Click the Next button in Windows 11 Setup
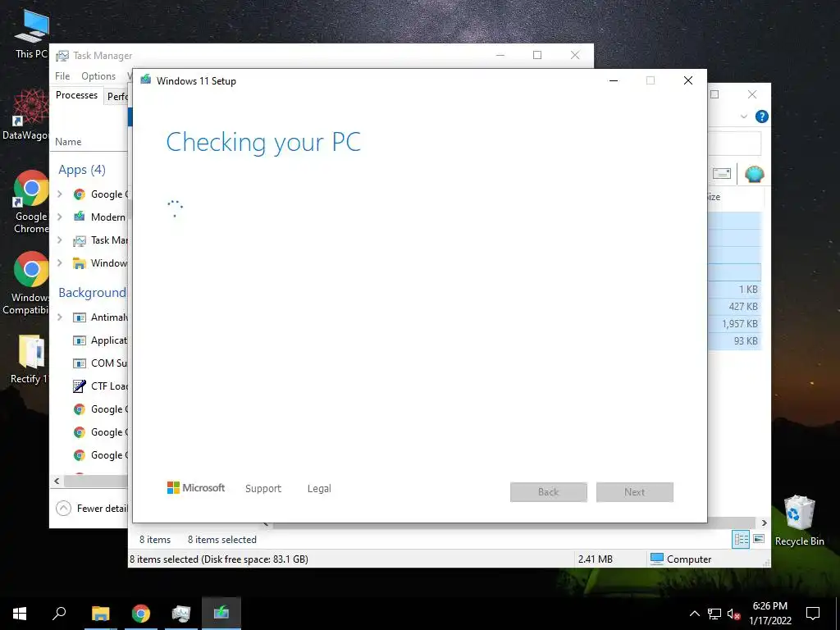840x630 pixels. (x=635, y=492)
